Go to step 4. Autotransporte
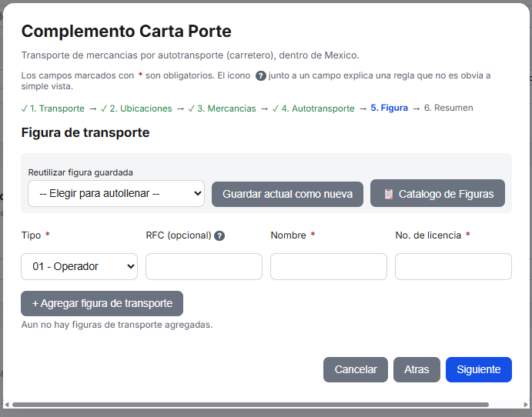Image resolution: width=532 pixels, height=417 pixels. tap(313, 108)
